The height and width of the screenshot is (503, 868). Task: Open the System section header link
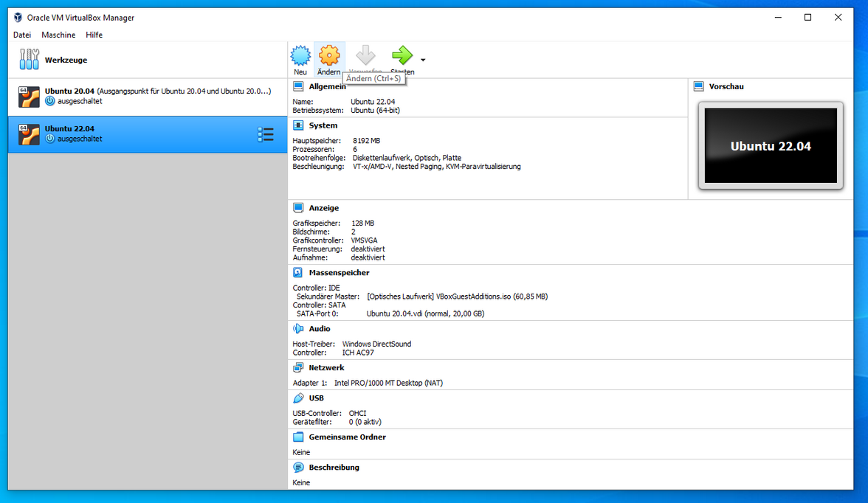click(323, 126)
